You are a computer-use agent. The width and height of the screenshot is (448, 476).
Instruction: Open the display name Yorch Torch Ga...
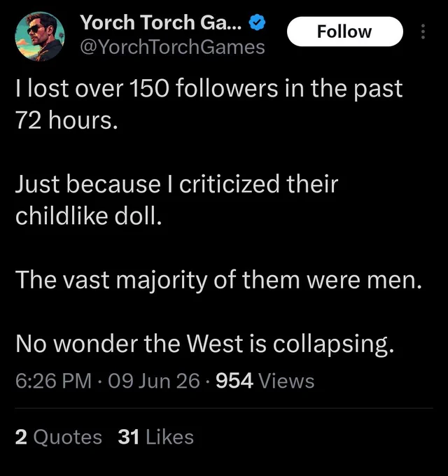pos(161,23)
